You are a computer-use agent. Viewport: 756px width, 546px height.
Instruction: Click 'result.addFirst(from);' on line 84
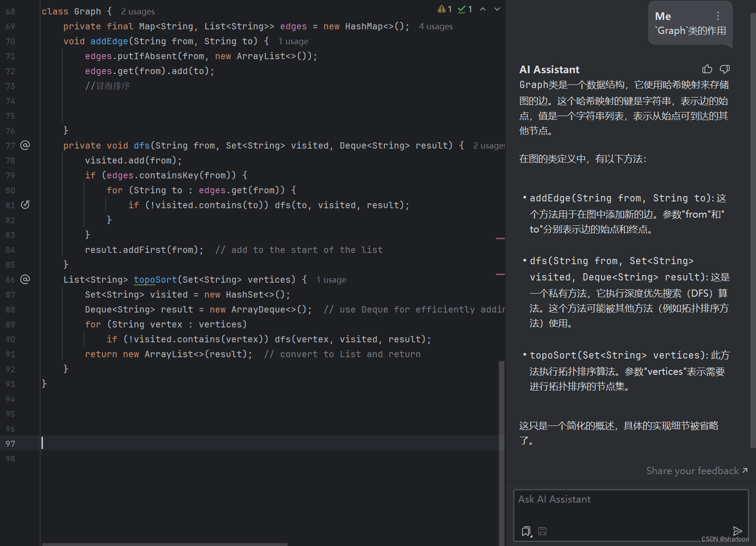145,250
